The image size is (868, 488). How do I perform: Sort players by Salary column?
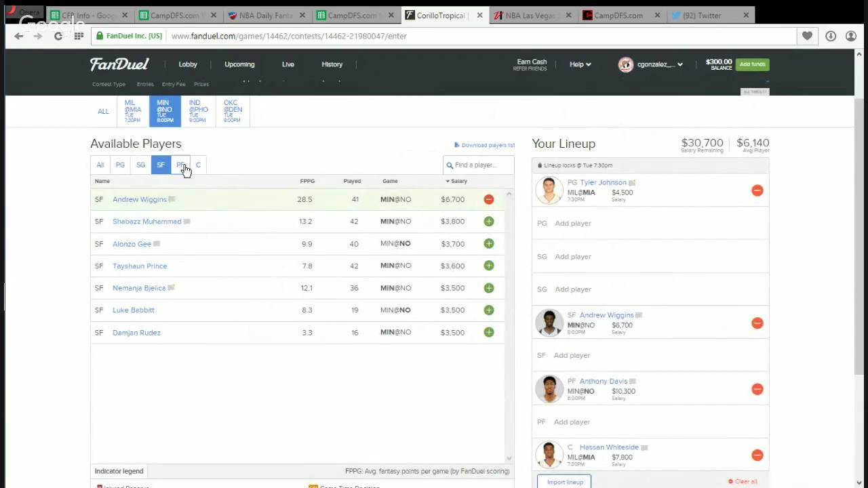(x=456, y=182)
